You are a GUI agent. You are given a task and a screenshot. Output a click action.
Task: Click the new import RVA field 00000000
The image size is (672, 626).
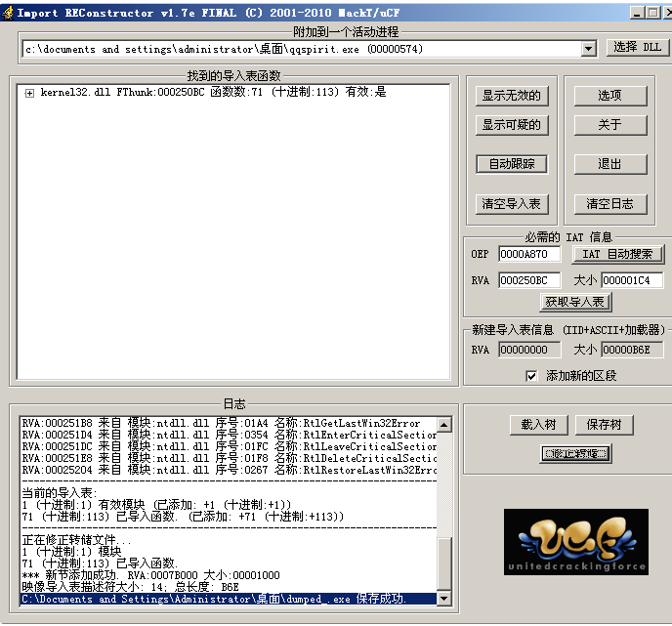tap(528, 350)
